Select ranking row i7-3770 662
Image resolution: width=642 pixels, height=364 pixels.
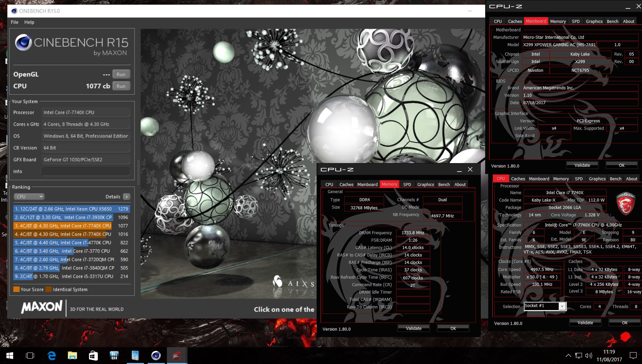(71, 251)
